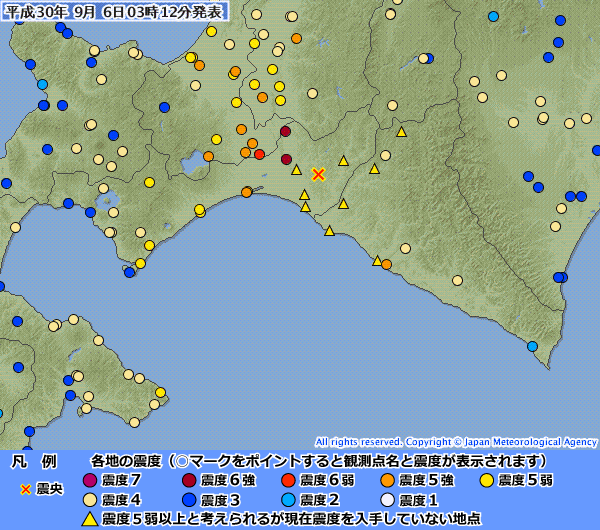
Task: Click the 凡例 legend heading
Action: 34,462
